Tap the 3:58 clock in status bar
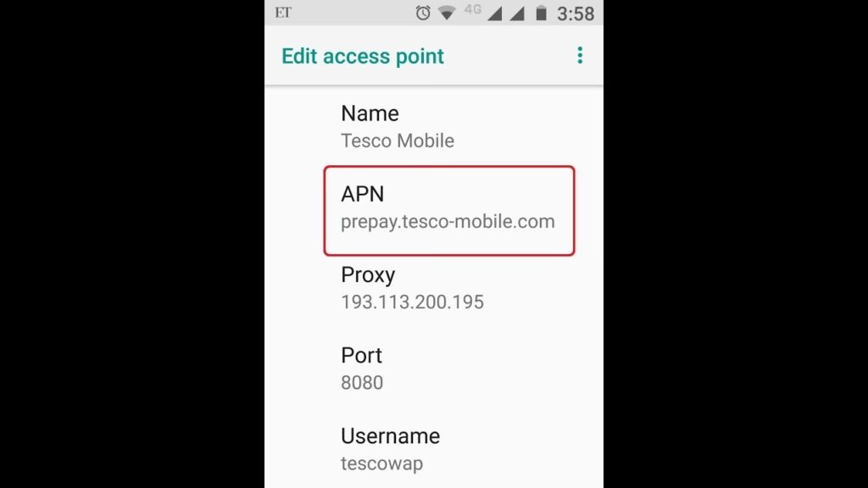 [x=576, y=14]
